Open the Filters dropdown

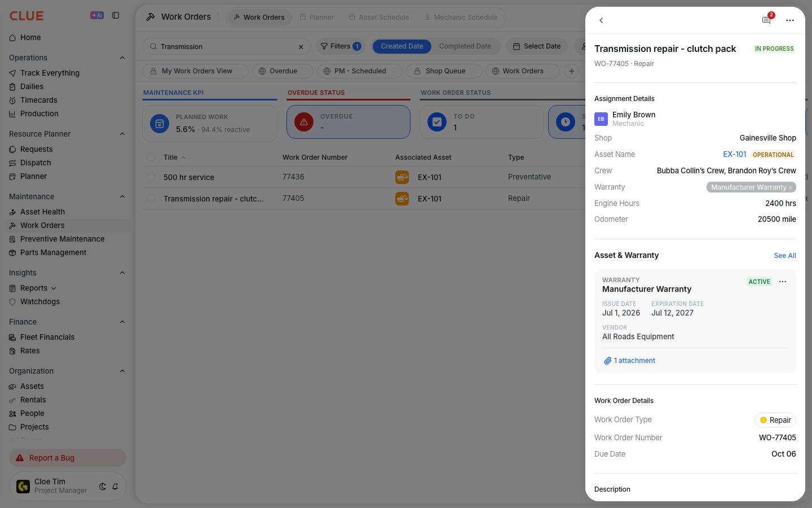click(x=341, y=46)
